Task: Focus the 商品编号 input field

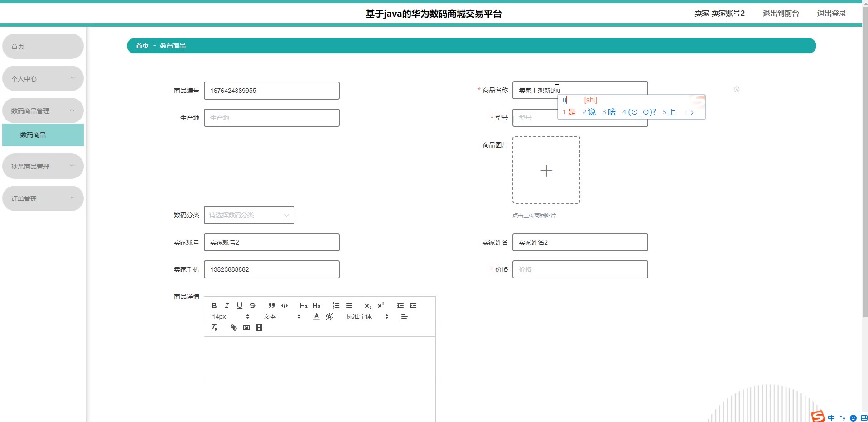Action: (272, 91)
